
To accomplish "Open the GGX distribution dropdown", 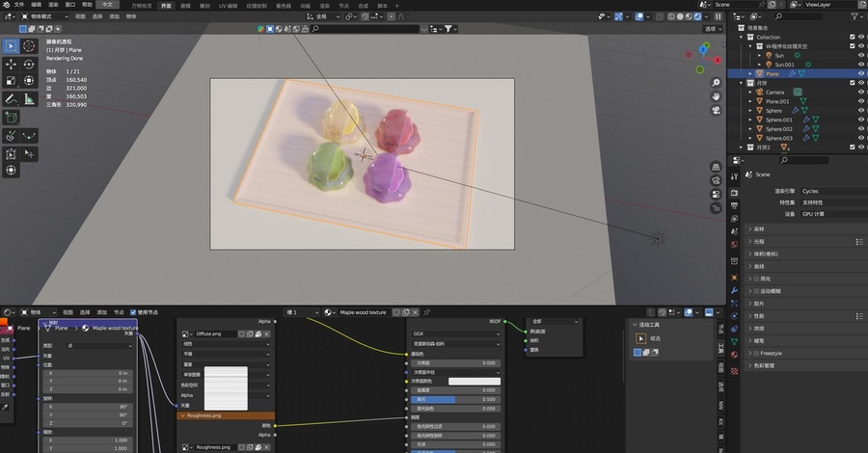I will (455, 334).
